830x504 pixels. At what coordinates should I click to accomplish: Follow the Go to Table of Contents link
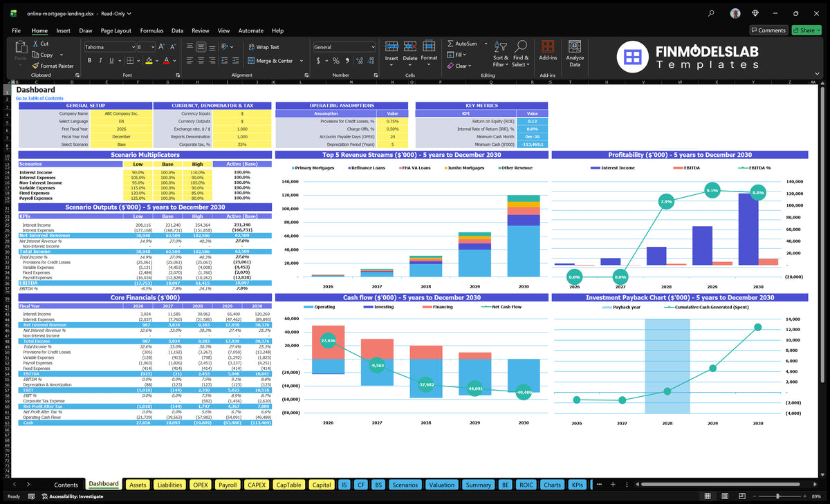point(39,98)
